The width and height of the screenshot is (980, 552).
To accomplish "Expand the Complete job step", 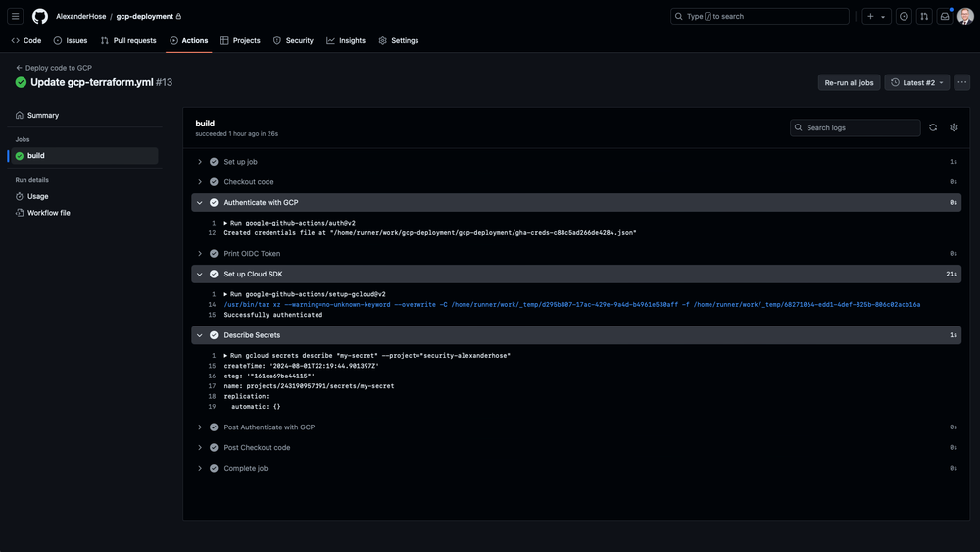I will coord(576,469).
